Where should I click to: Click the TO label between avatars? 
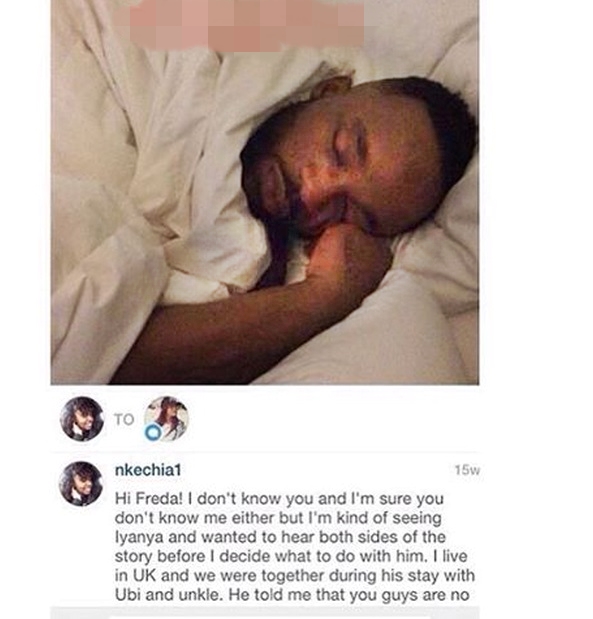click(124, 419)
